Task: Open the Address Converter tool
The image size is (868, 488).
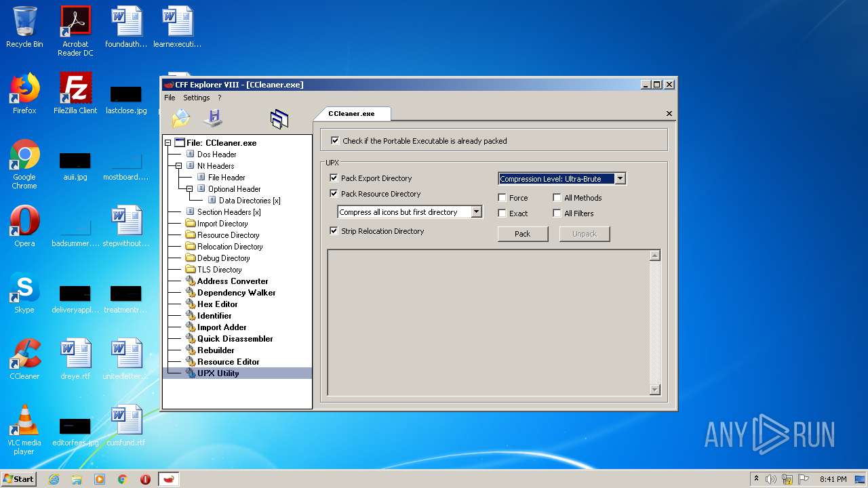Action: pos(233,281)
